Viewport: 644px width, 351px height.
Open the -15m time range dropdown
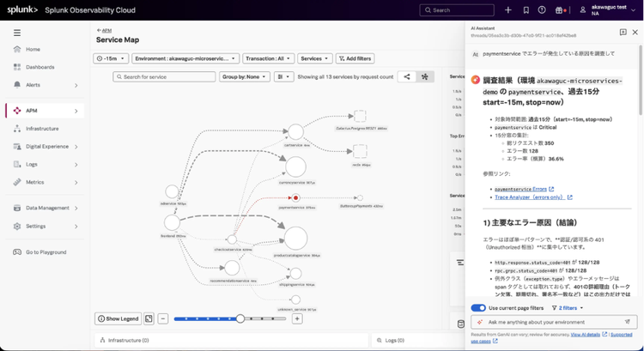tap(111, 58)
